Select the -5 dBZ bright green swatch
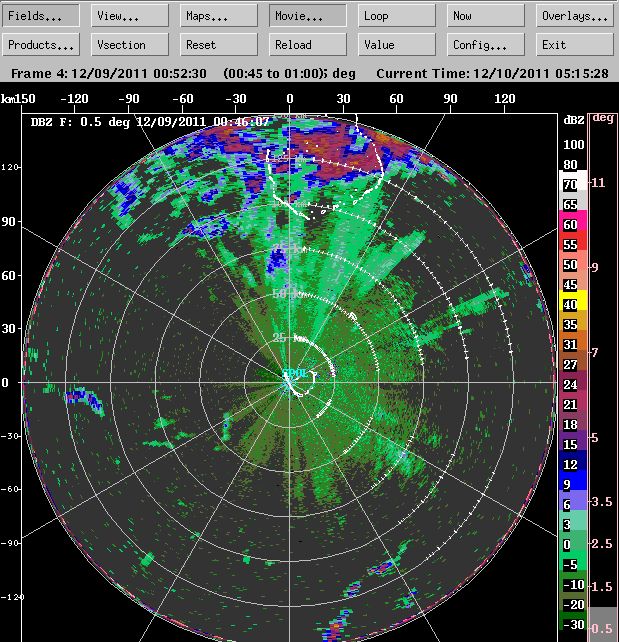619x642 pixels. (x=573, y=561)
